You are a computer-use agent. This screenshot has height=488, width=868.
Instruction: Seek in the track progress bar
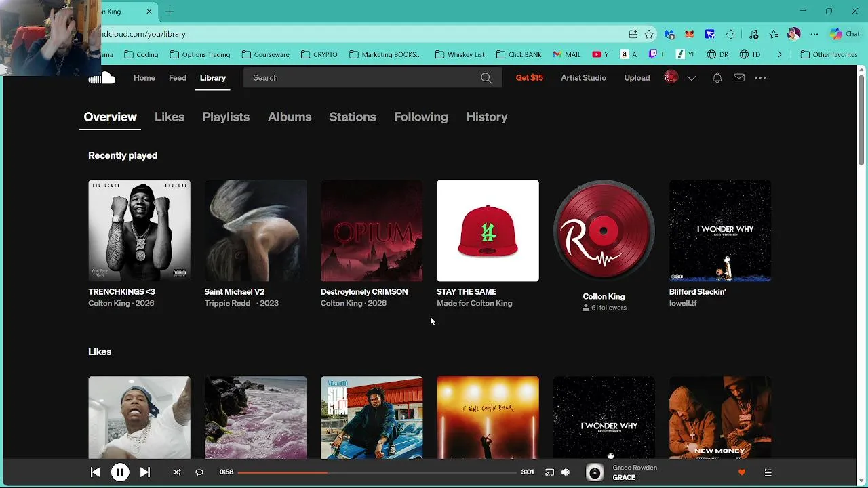coord(378,472)
